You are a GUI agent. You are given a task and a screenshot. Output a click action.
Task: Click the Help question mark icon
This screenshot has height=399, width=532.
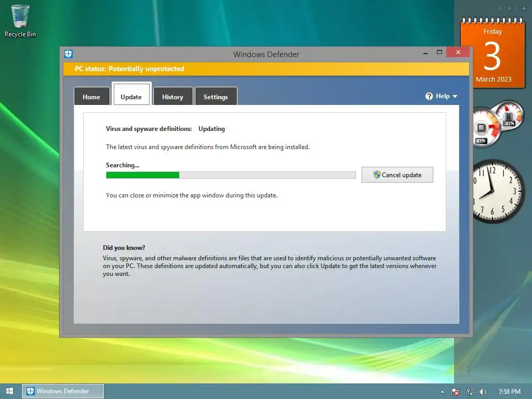click(x=429, y=96)
